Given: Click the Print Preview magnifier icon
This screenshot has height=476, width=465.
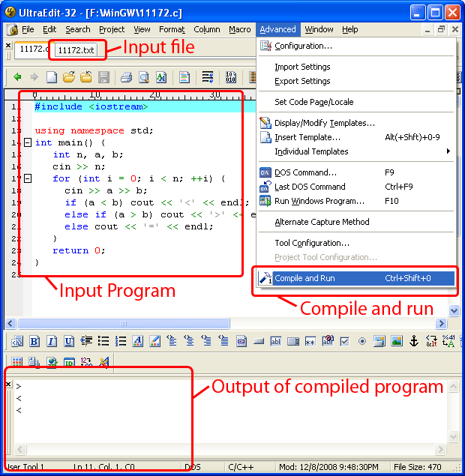Looking at the screenshot, I should click(144, 77).
